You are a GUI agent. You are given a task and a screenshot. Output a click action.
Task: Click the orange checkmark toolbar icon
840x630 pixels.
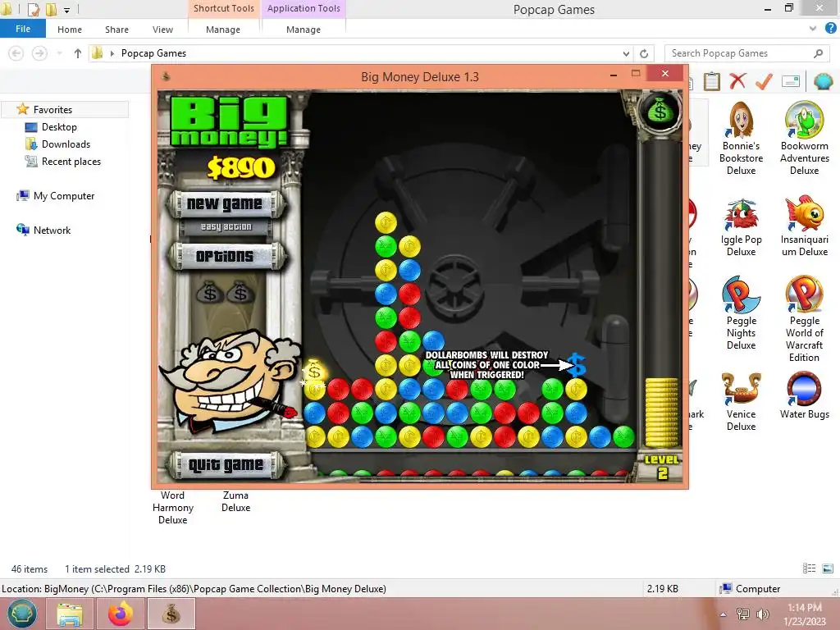click(x=764, y=81)
